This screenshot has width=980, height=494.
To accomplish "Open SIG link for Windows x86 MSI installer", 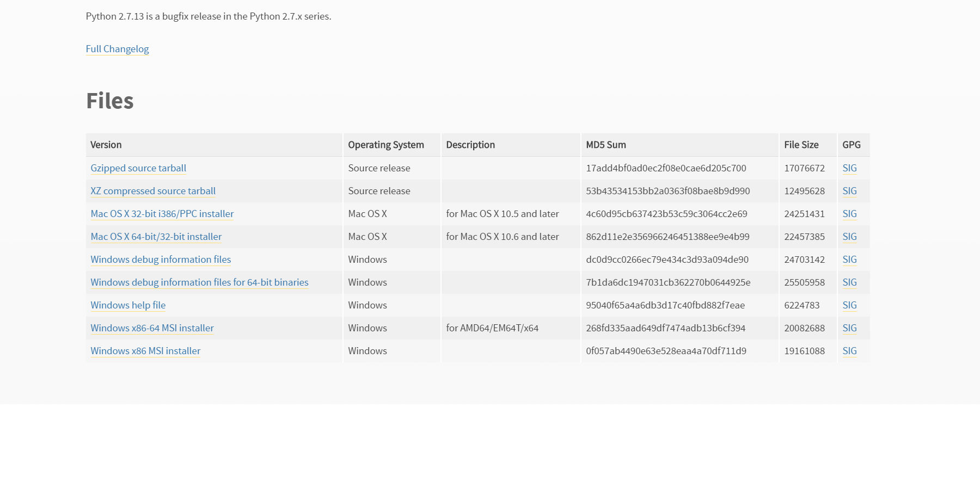I will pos(849,351).
